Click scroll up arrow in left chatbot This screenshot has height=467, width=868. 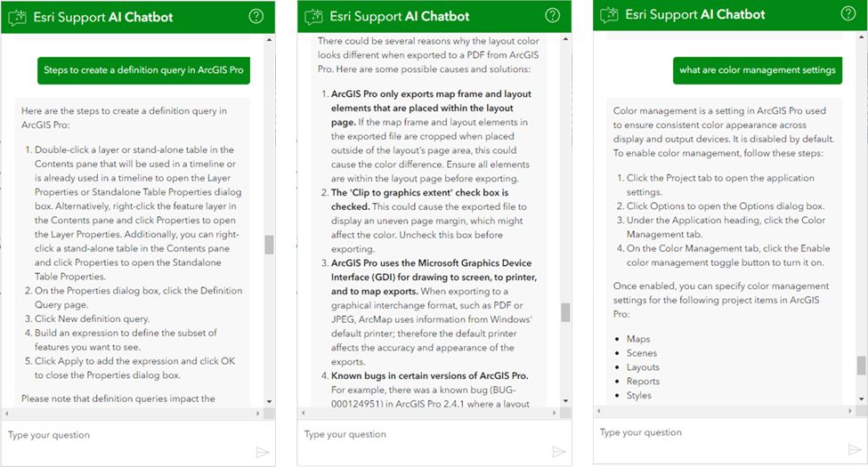269,40
